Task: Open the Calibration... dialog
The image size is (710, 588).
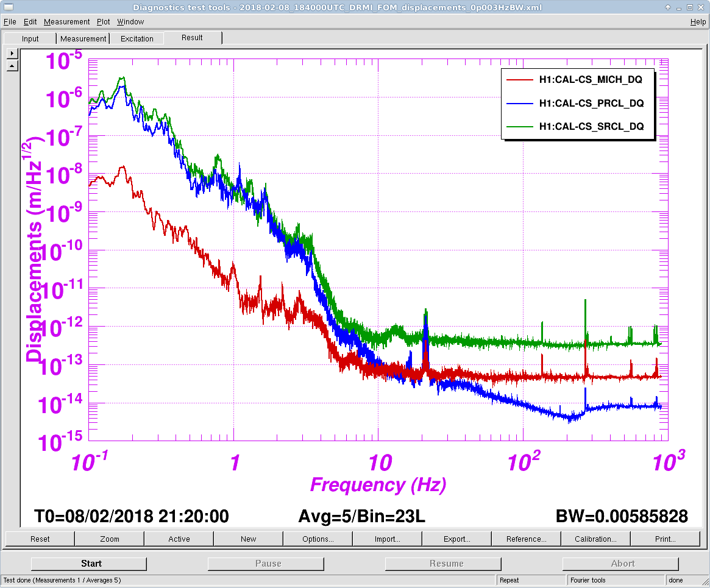Action: 596,539
